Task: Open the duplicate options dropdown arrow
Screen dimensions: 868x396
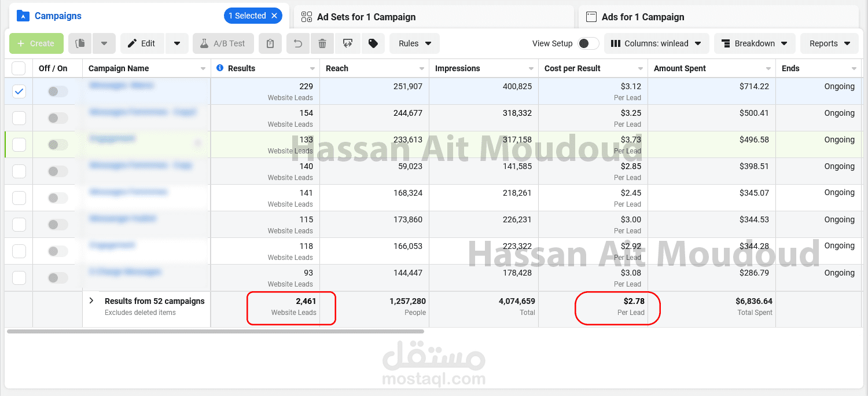Action: (104, 43)
